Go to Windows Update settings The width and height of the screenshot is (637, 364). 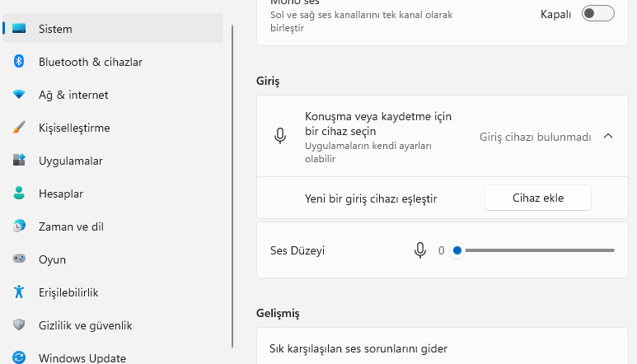[x=82, y=358]
